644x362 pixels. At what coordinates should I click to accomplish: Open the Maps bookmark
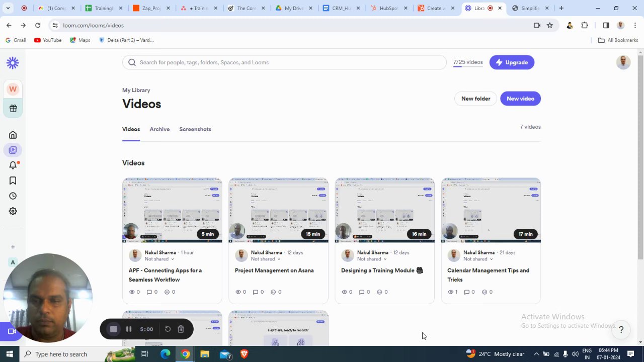pos(80,40)
